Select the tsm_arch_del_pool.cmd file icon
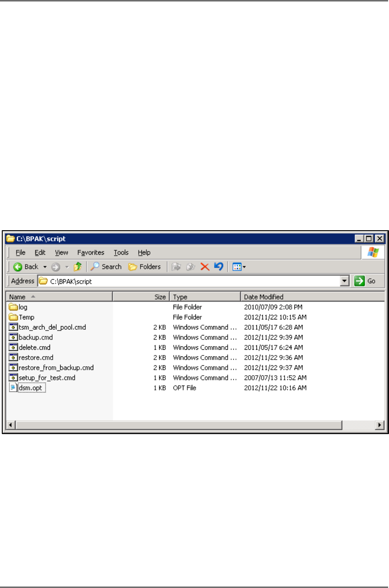Viewport: 389px width, 588px height. 13,327
